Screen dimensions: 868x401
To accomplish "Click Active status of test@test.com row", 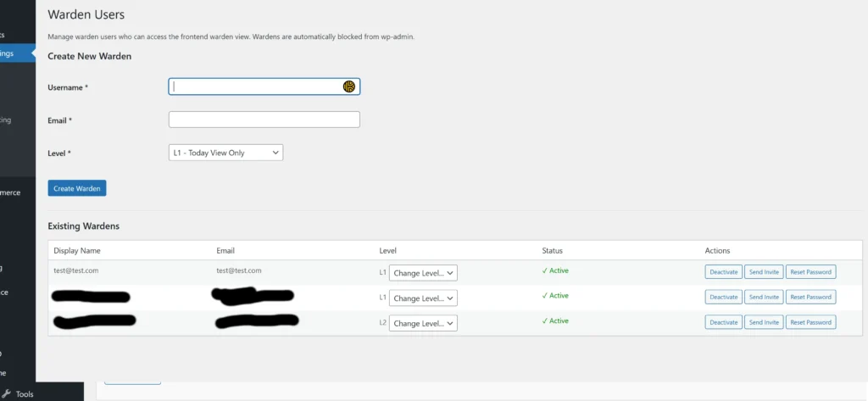I will tap(555, 270).
